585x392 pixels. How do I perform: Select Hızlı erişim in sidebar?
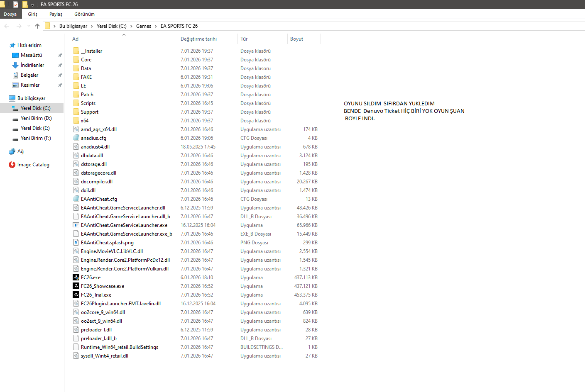[29, 45]
